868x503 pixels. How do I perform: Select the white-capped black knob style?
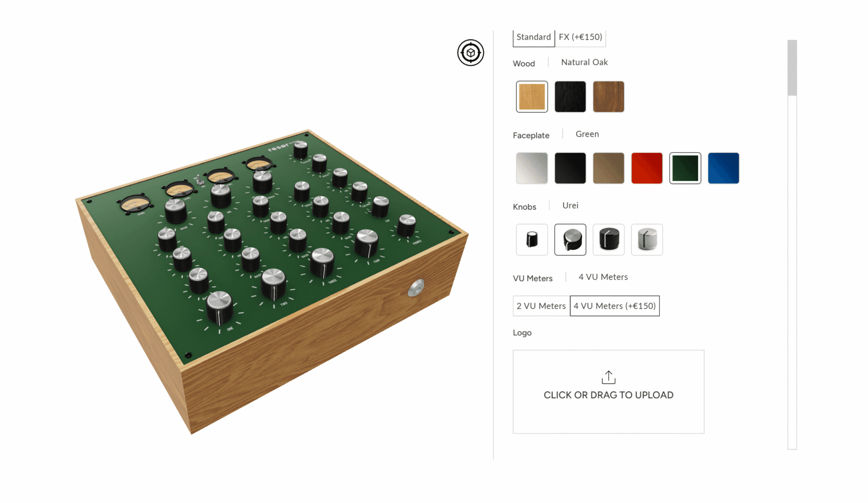(x=532, y=239)
